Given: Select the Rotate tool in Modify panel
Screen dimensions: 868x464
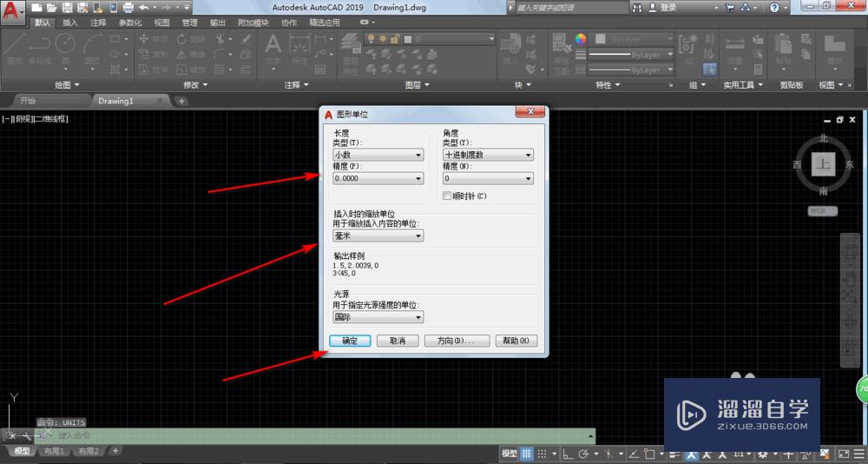Looking at the screenshot, I should click(x=191, y=39).
